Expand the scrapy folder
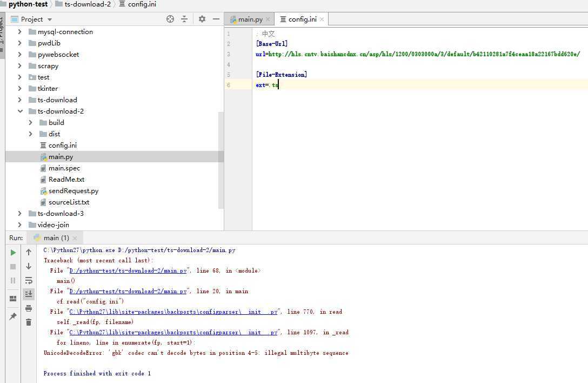This screenshot has height=383, width=588. (x=19, y=65)
